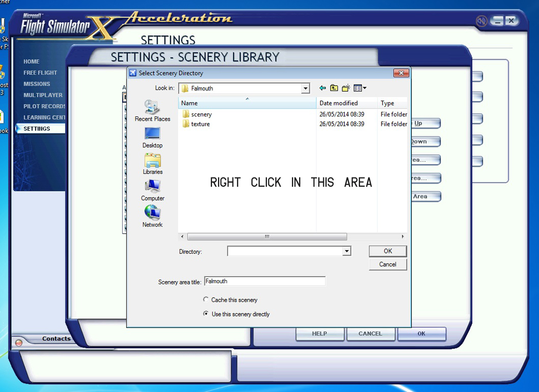The height and width of the screenshot is (392, 539).
Task: Click HELP in Scenery Library window
Action: pos(320,334)
